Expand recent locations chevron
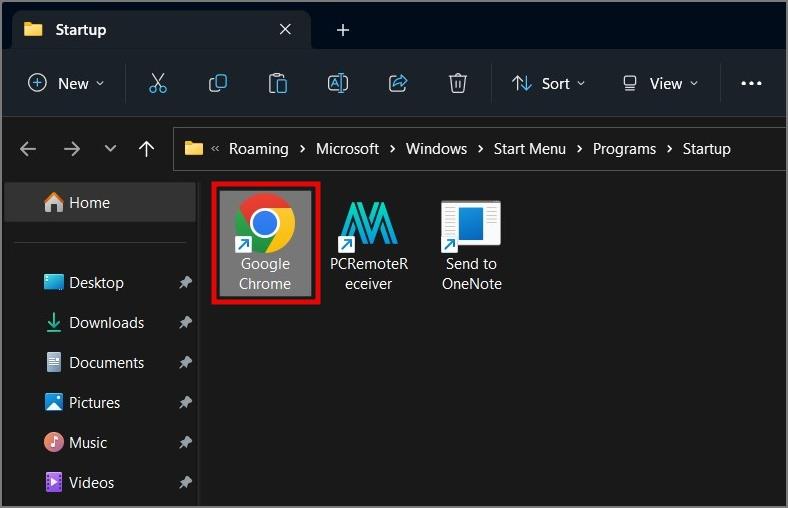Screen dimensions: 788x508 (x=110, y=149)
